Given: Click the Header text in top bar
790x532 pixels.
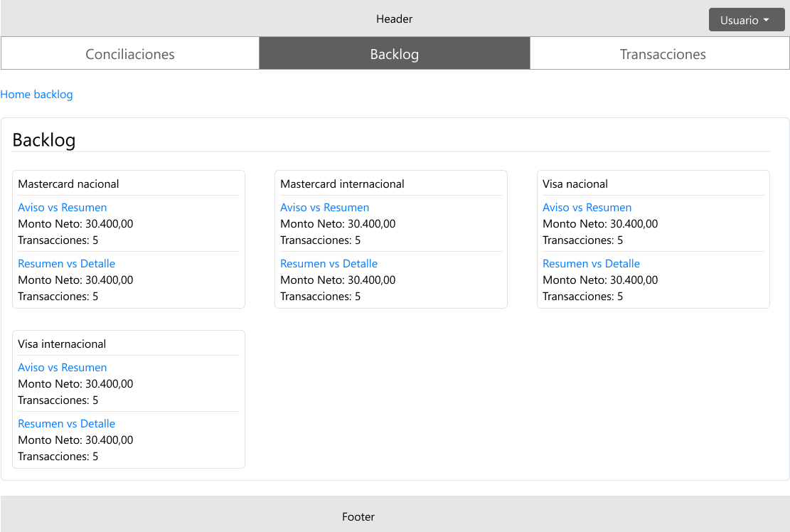Looking at the screenshot, I should [x=395, y=19].
